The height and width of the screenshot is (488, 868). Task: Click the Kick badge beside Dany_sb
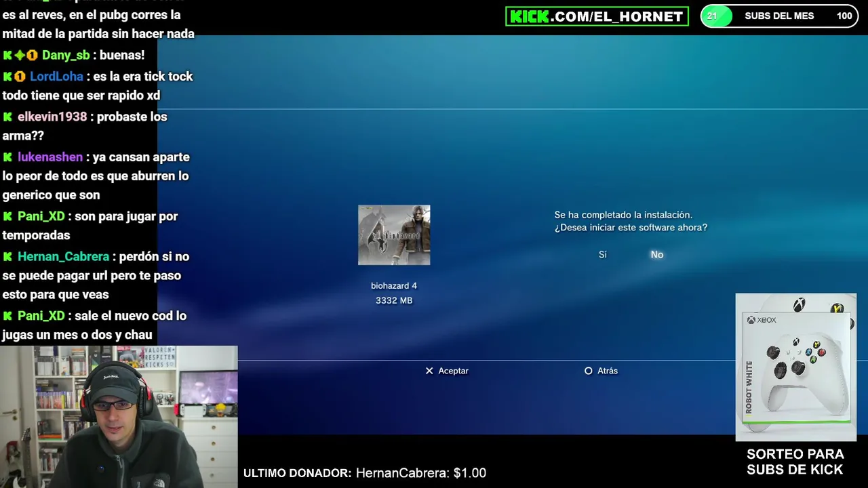click(x=7, y=56)
